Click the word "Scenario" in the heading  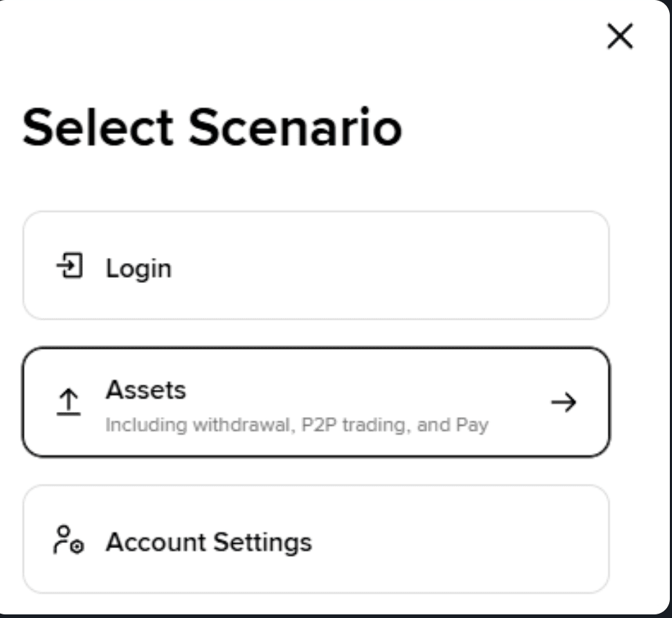pyautogui.click(x=296, y=129)
